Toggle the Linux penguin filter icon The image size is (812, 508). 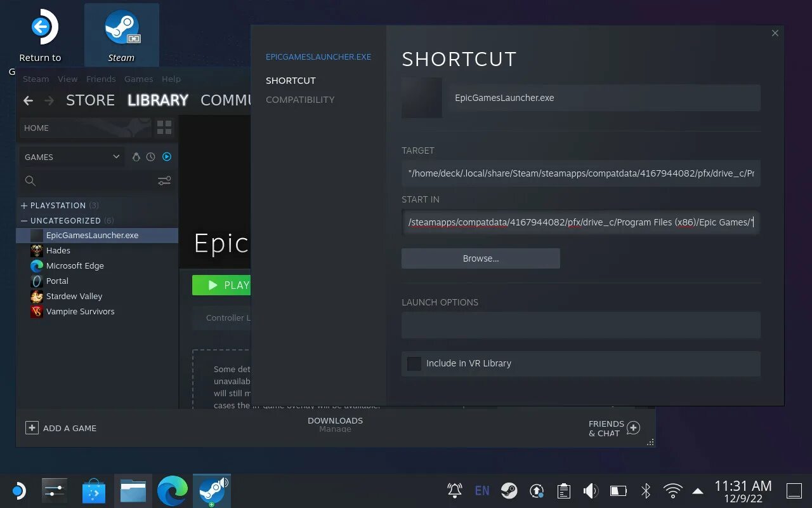click(x=136, y=157)
